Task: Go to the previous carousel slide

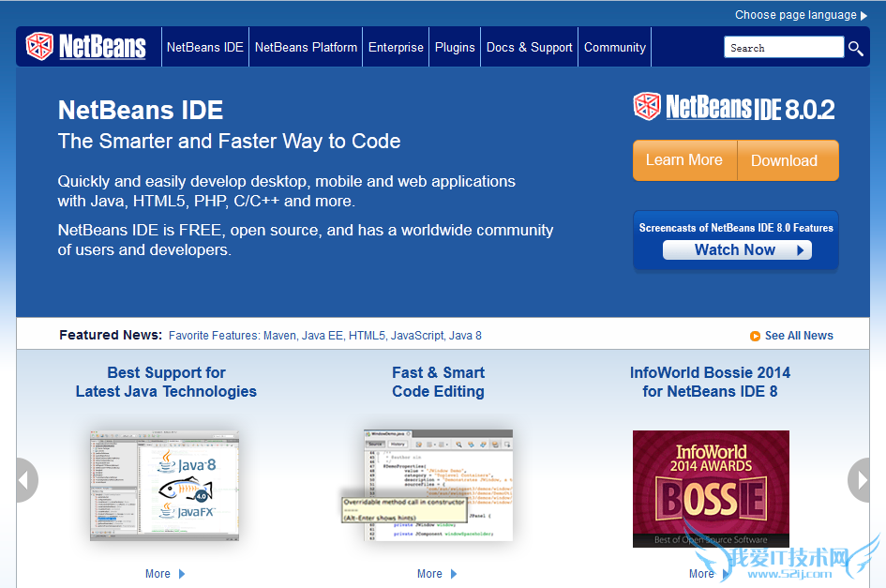Action: tap(25, 480)
